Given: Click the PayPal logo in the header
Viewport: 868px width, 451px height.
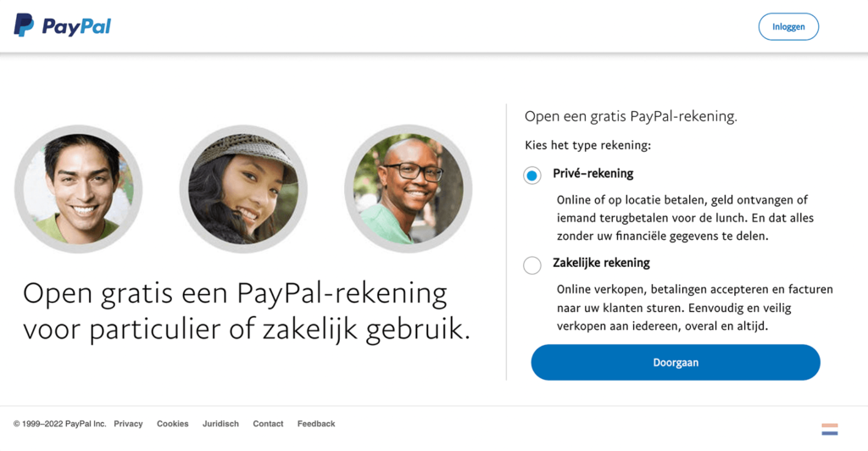Looking at the screenshot, I should coord(62,26).
